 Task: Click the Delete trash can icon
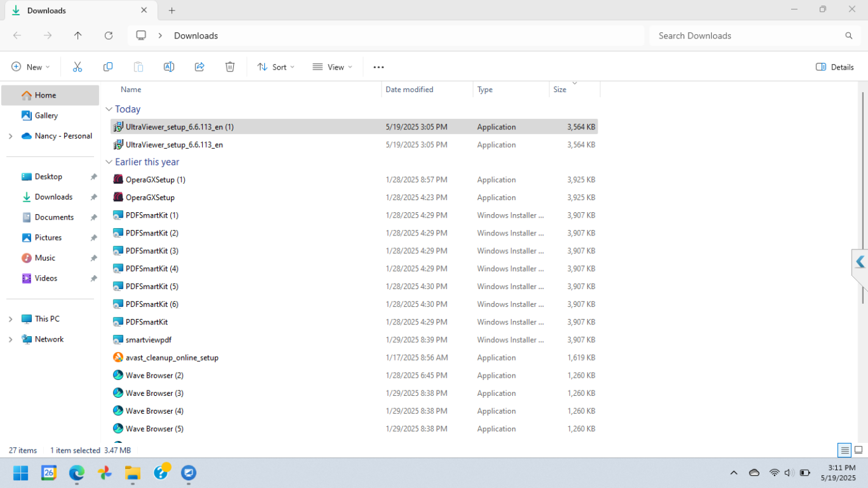230,67
